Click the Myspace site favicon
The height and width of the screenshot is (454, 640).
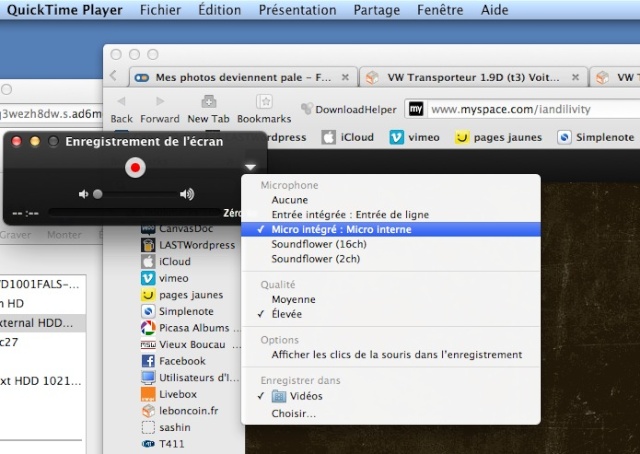416,109
